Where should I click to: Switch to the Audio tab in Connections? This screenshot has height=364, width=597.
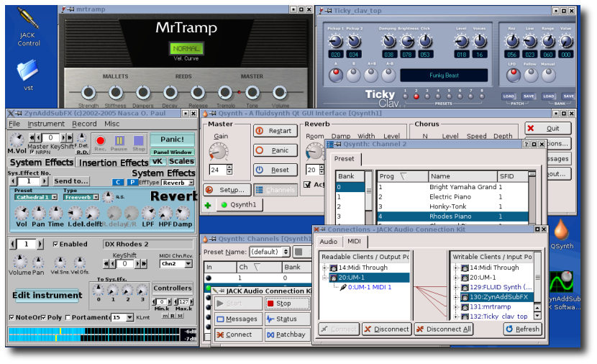(329, 242)
